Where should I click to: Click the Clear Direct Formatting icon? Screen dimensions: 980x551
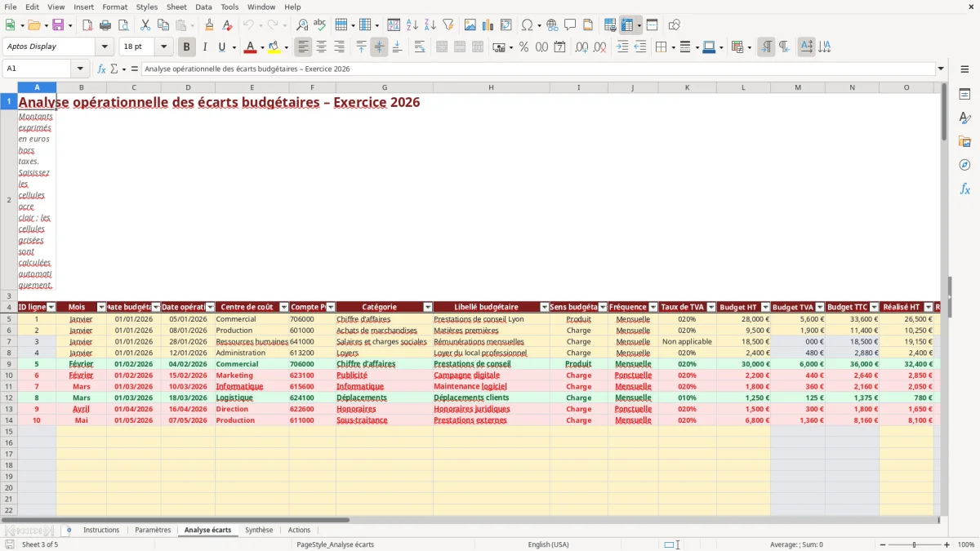pos(227,25)
